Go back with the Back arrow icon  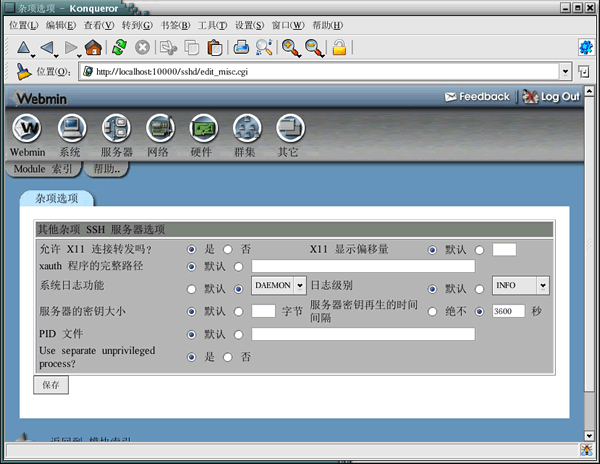coord(47,48)
